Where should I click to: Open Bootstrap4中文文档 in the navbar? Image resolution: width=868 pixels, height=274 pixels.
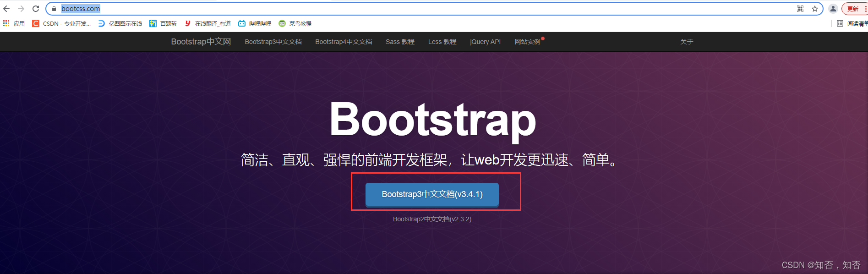pos(344,42)
